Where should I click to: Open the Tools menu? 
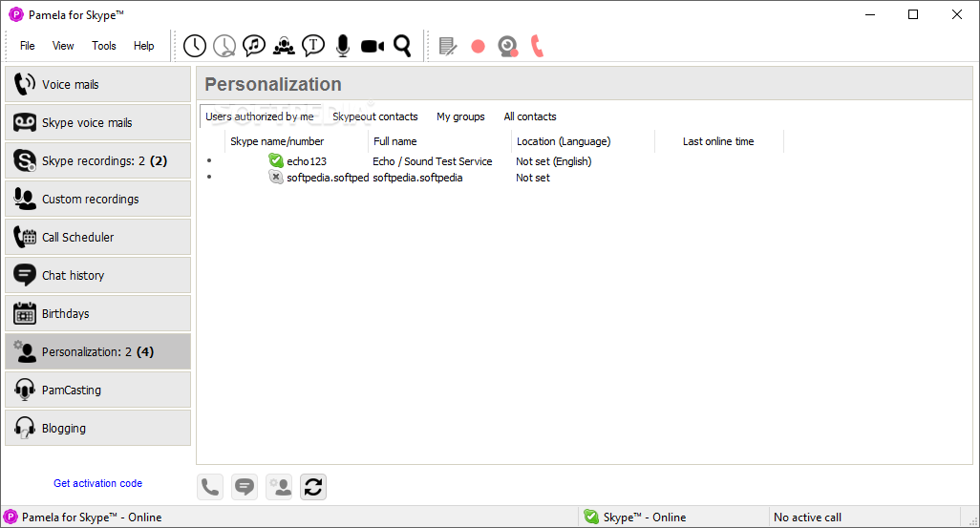[104, 46]
